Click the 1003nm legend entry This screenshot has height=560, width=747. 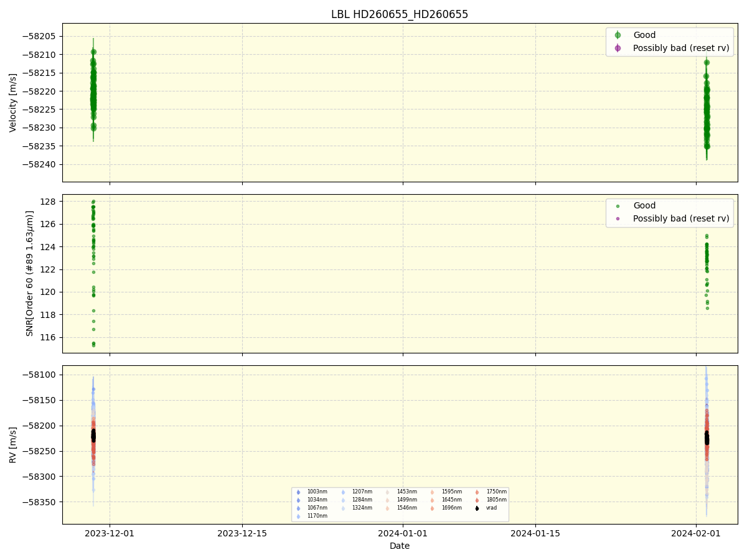(317, 492)
